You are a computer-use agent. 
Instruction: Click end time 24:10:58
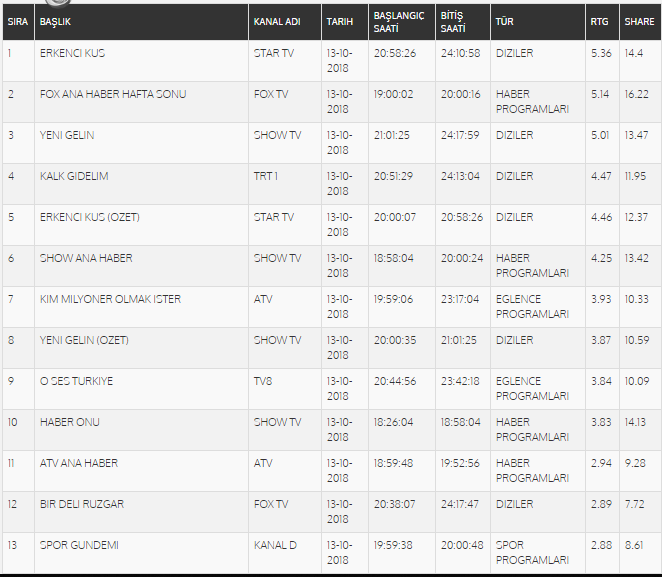point(461,53)
